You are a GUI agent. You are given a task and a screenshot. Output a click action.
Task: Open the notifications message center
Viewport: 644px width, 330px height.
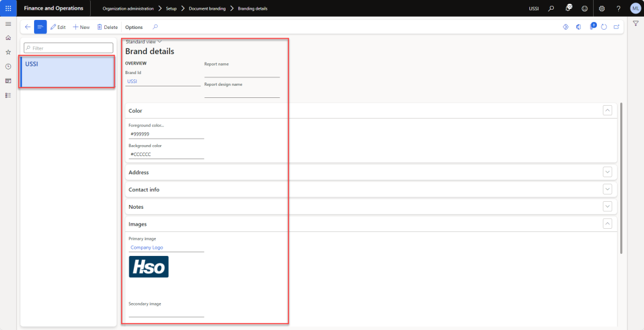click(569, 8)
